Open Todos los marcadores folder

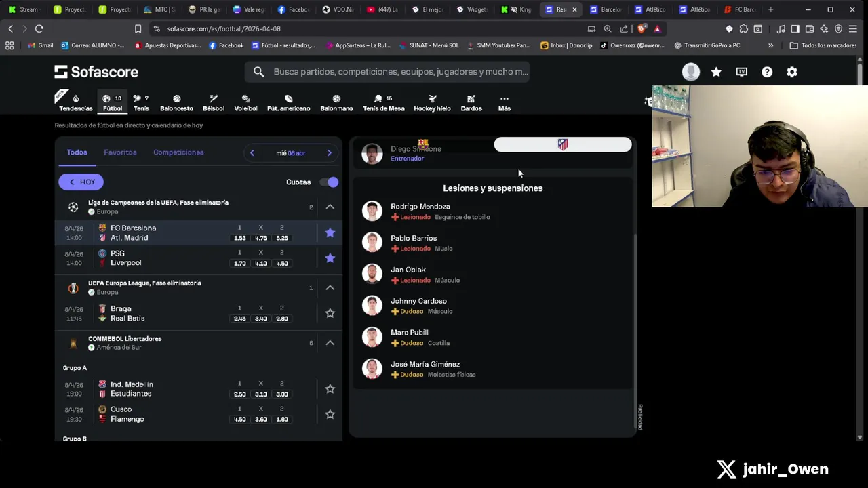point(823,45)
